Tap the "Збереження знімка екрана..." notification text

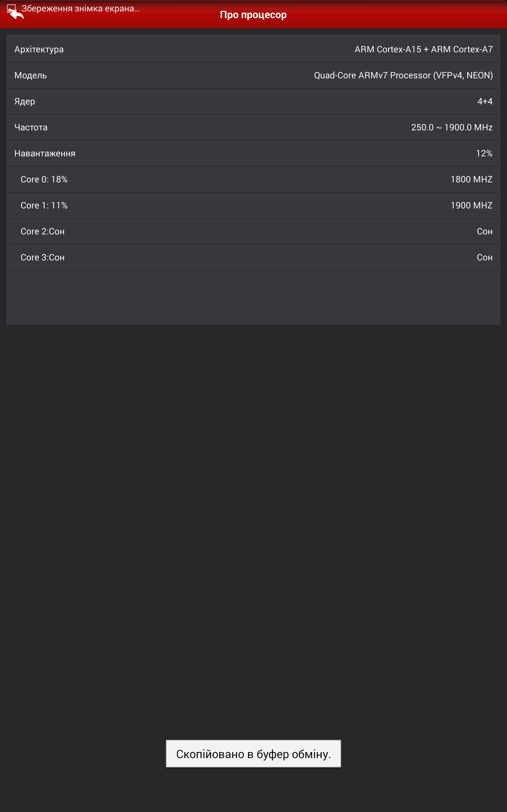point(80,8)
